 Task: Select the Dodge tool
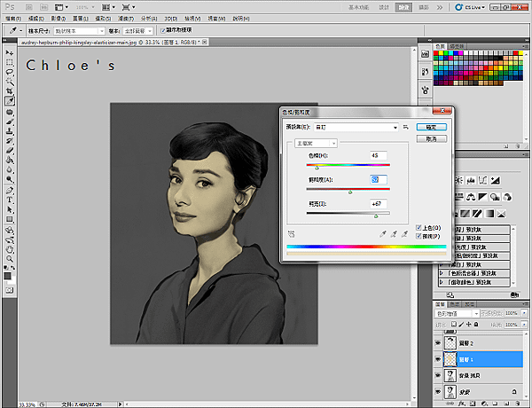pos(10,179)
